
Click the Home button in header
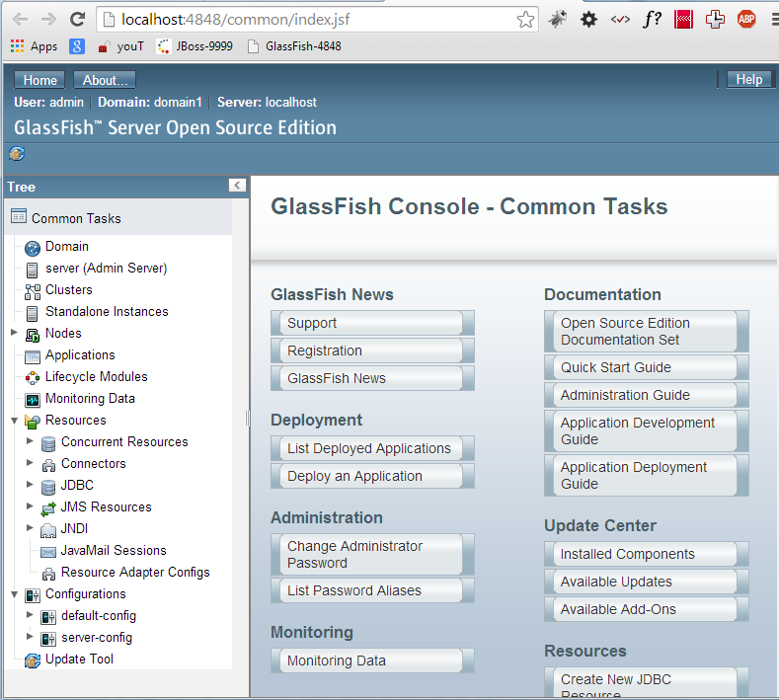pos(39,80)
